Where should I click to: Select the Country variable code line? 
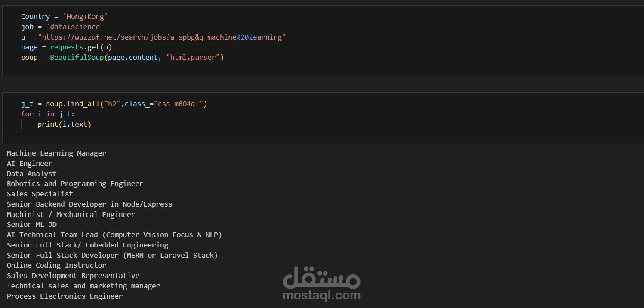click(64, 16)
